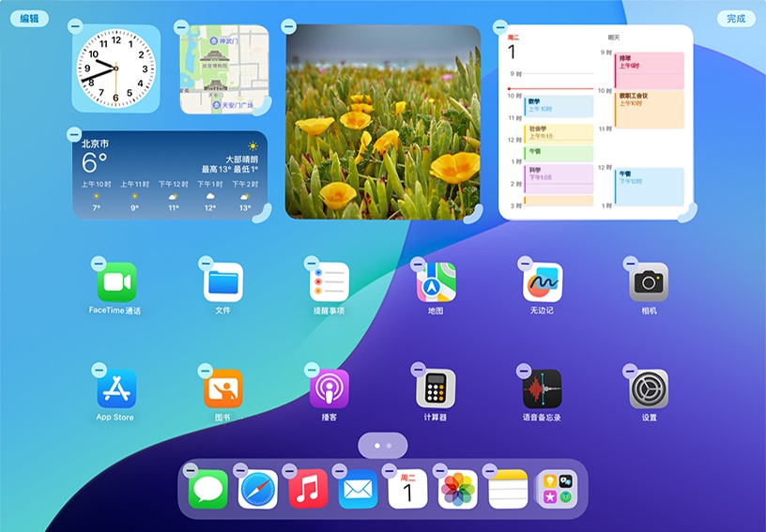Delete the Camera (相机) app using minus badge
This screenshot has width=766, height=532.
[631, 264]
